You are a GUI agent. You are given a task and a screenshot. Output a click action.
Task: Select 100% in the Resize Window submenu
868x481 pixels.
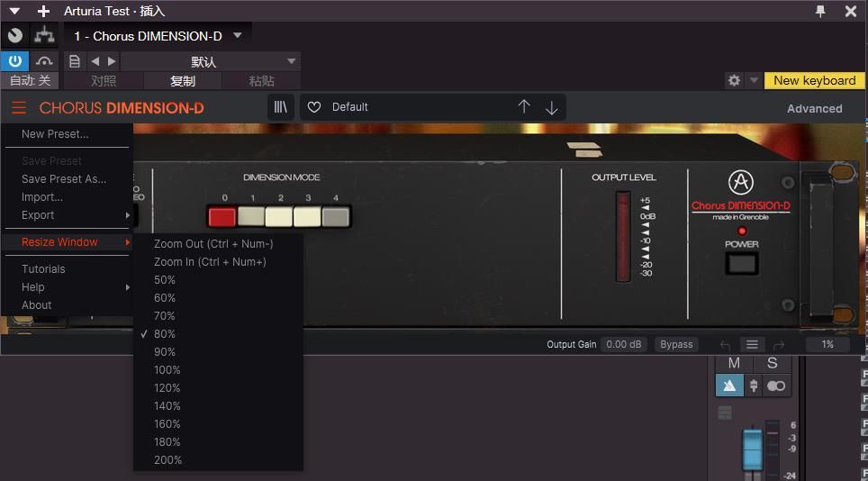pyautogui.click(x=167, y=370)
